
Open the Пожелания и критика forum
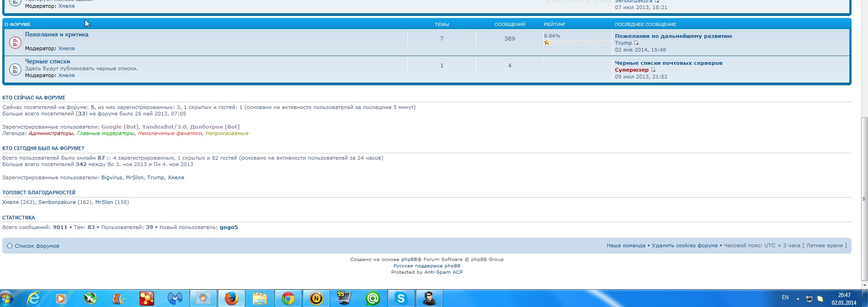pos(57,35)
